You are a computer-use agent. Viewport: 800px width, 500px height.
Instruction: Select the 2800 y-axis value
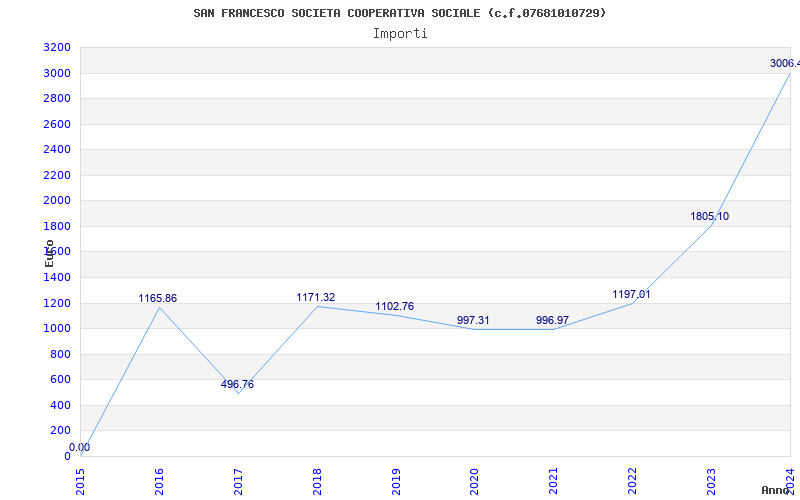click(57, 99)
